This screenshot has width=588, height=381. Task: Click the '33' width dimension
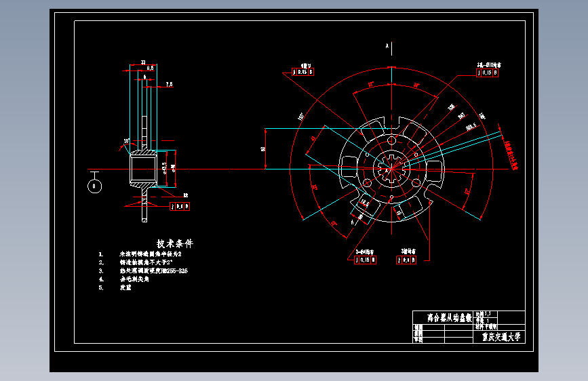click(x=143, y=62)
